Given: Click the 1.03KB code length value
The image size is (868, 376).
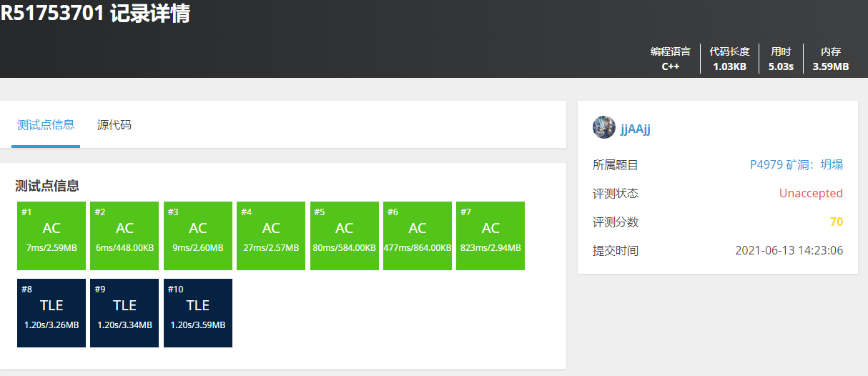Looking at the screenshot, I should click(x=729, y=66).
